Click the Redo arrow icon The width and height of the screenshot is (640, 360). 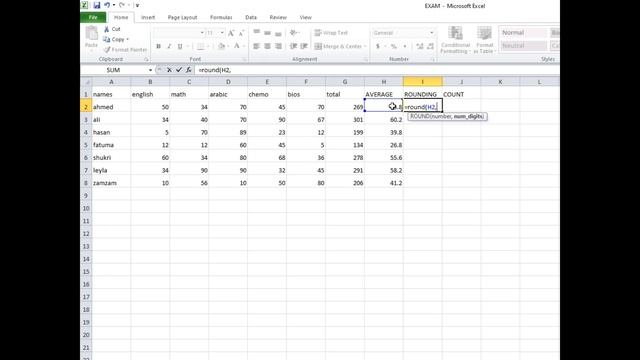click(122, 5)
